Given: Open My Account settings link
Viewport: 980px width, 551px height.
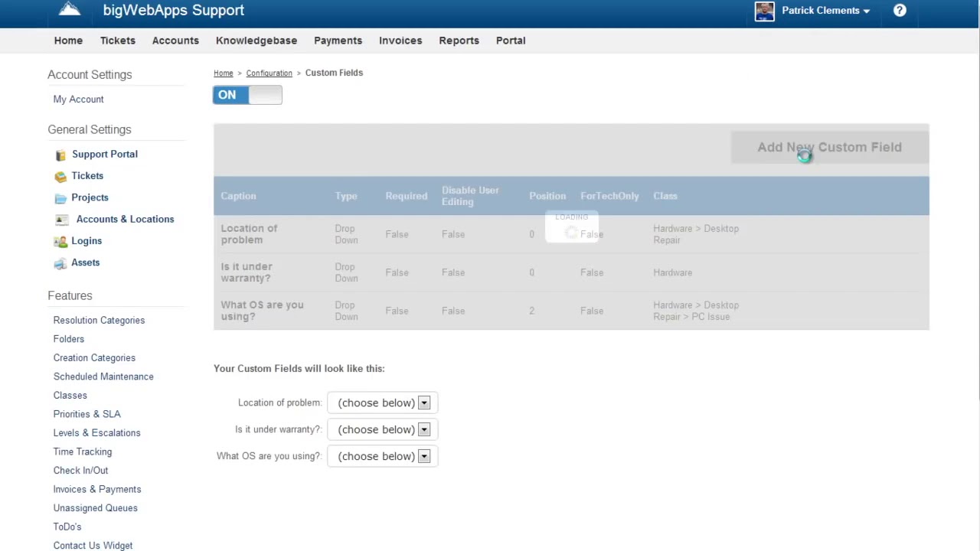Looking at the screenshot, I should [x=78, y=99].
